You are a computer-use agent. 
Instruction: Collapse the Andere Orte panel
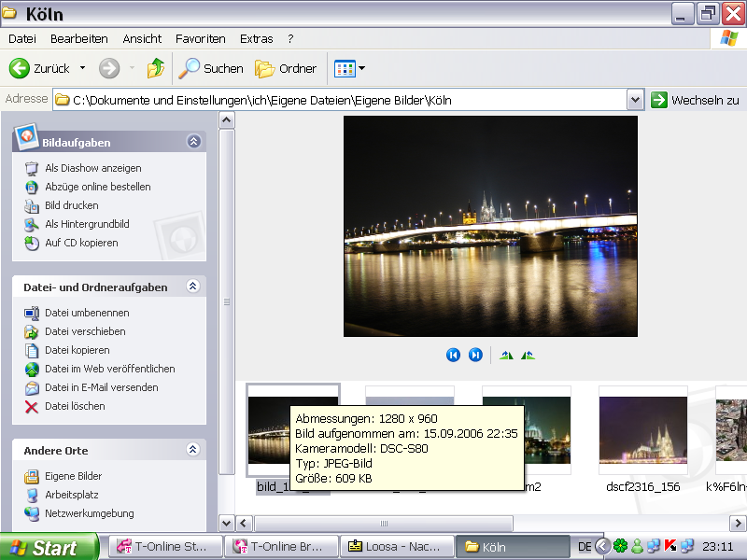point(193,450)
